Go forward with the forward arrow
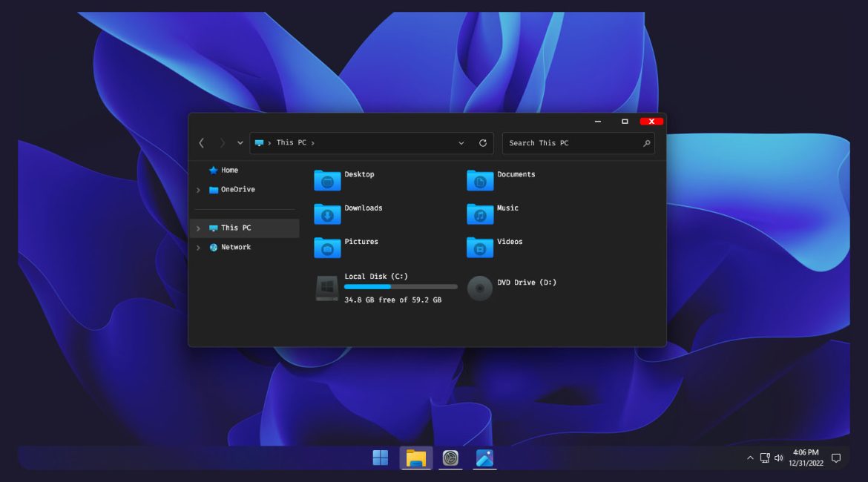 pos(222,143)
